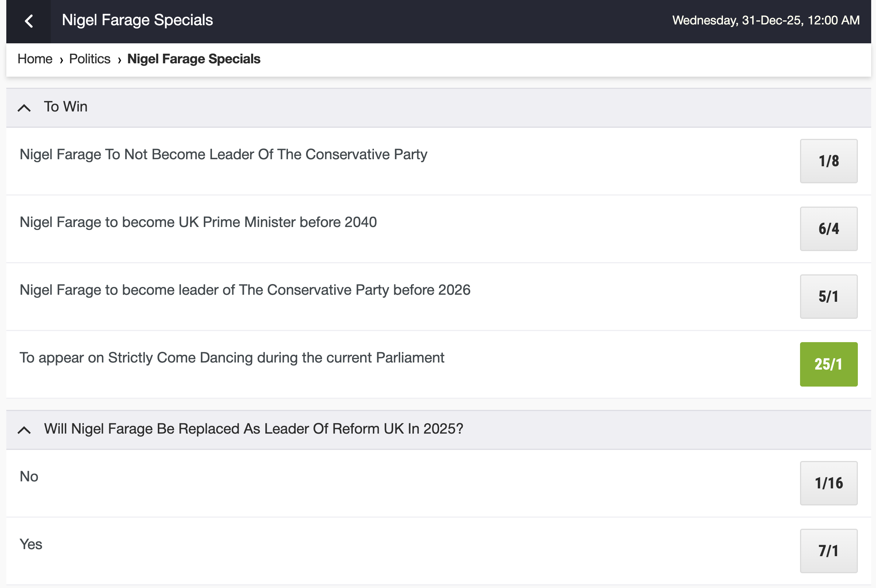The image size is (876, 588).
Task: Click Will Nigel Farage Be Replaced header text
Action: coord(254,429)
